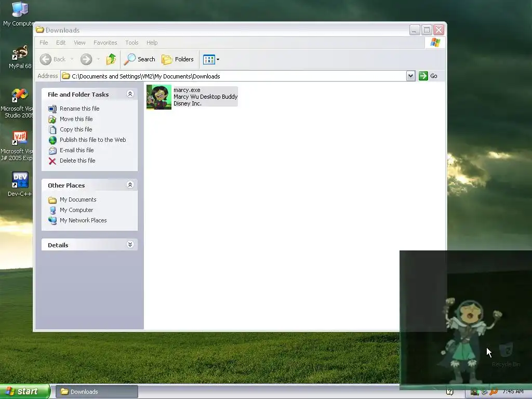Open the Views dropdown button
The height and width of the screenshot is (399, 532).
pos(211,59)
